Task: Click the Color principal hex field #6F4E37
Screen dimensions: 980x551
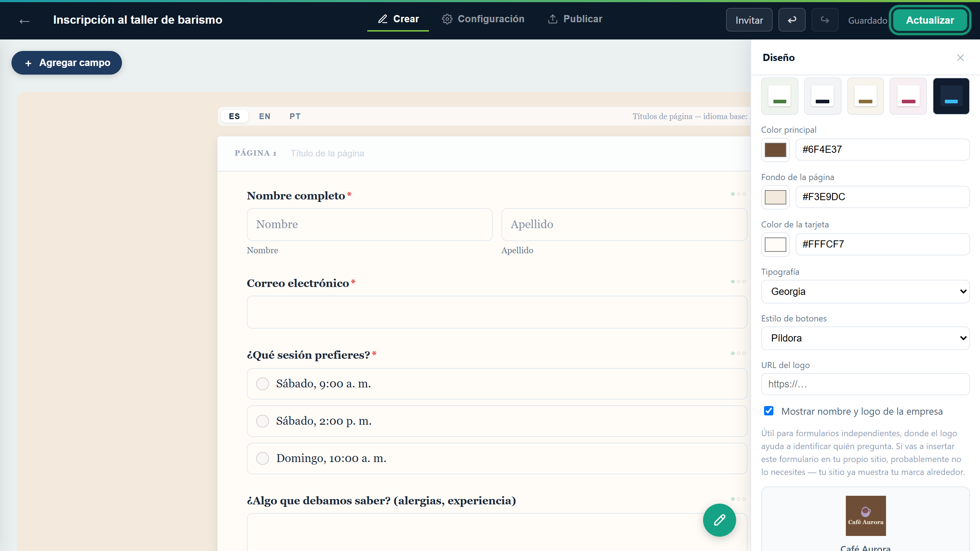Action: pyautogui.click(x=882, y=150)
